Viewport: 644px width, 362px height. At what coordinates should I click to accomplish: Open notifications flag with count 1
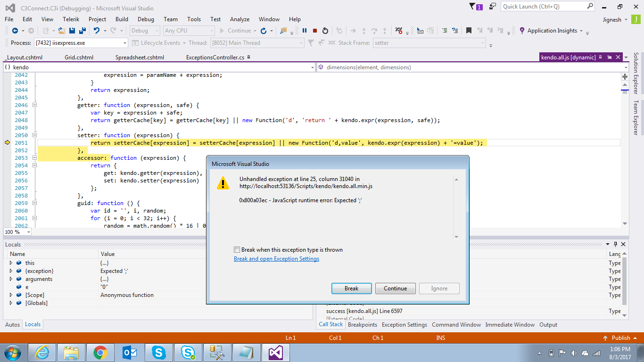[x=476, y=7]
